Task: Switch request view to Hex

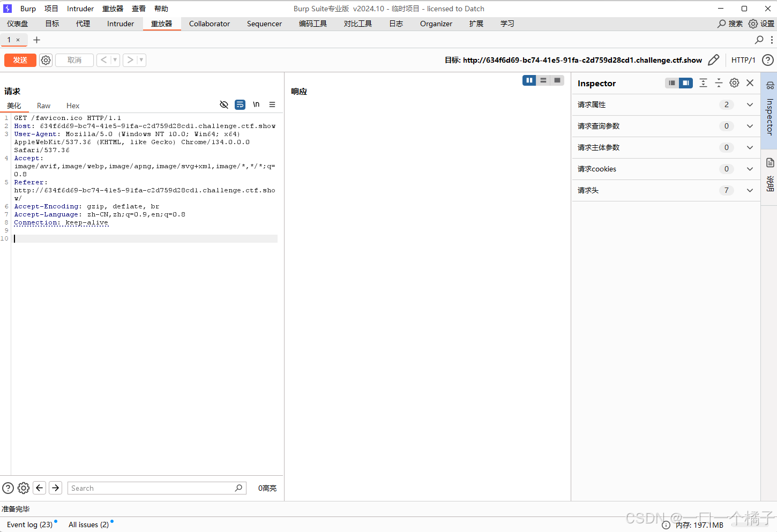Action: point(73,106)
